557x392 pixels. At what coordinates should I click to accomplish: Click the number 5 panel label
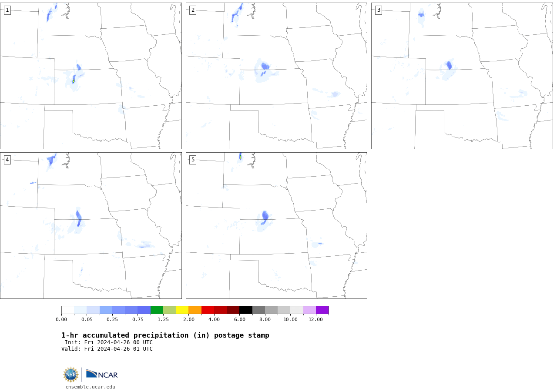tap(193, 160)
